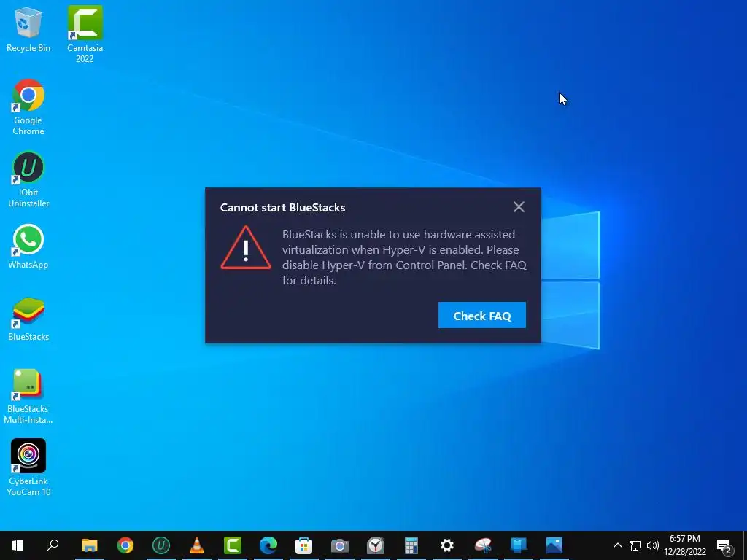Image resolution: width=747 pixels, height=560 pixels.
Task: Select the IObit Uninstaller desktop shortcut
Action: click(x=28, y=179)
